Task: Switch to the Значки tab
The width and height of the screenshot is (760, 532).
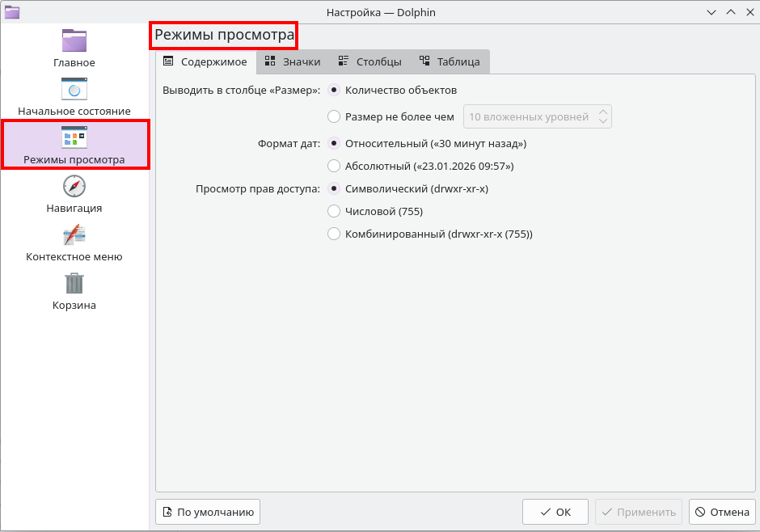Action: click(293, 62)
